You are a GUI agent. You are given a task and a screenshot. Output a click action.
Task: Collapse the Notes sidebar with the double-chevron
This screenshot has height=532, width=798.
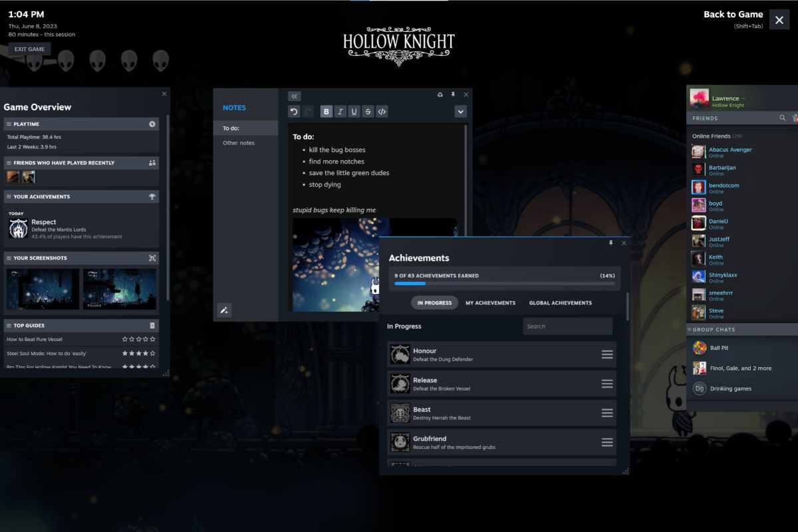click(x=293, y=96)
